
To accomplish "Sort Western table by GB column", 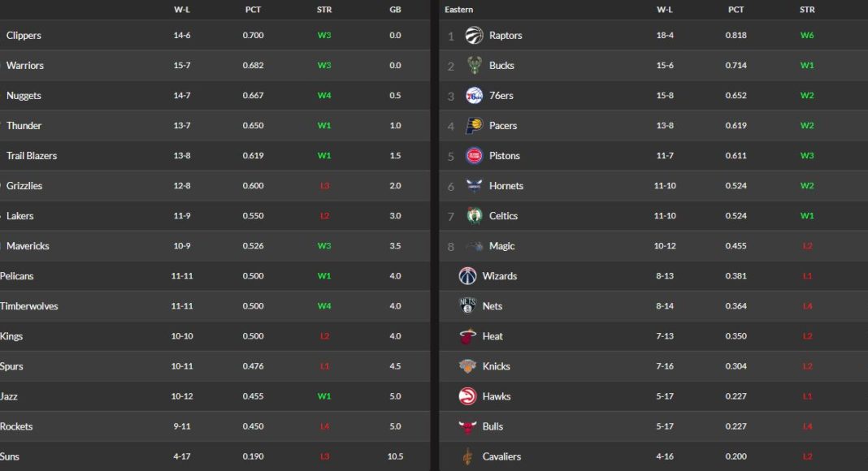I will pyautogui.click(x=395, y=10).
